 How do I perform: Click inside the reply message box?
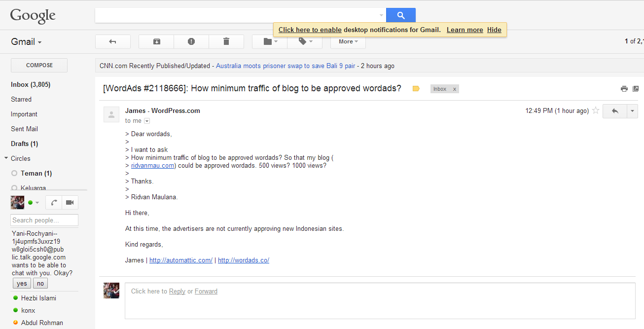[380, 301]
